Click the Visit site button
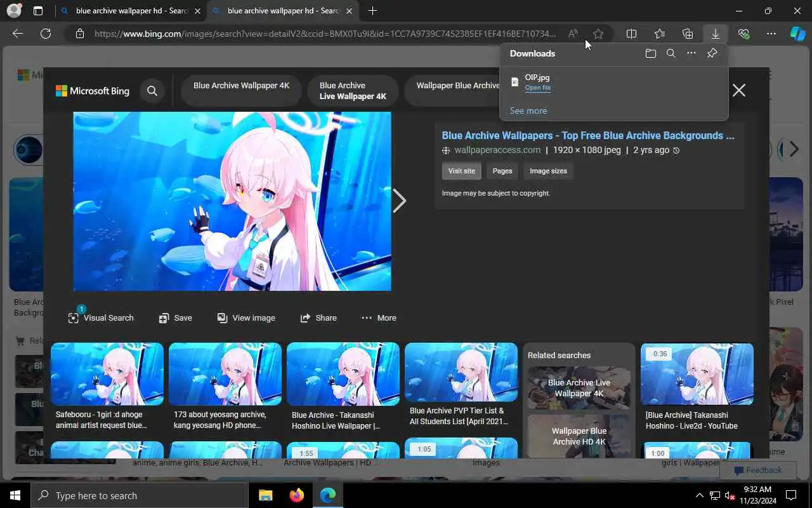This screenshot has height=508, width=812. [461, 171]
